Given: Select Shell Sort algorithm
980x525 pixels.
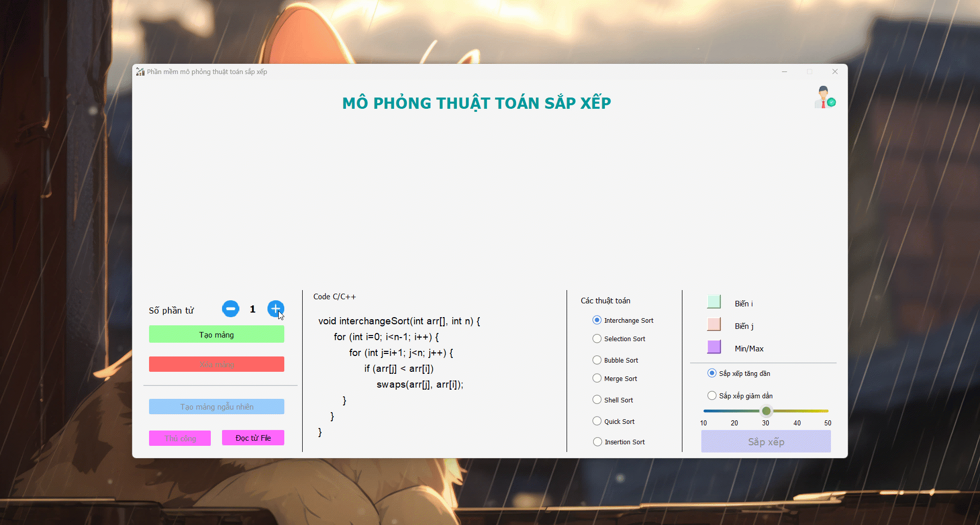Looking at the screenshot, I should [612, 400].
